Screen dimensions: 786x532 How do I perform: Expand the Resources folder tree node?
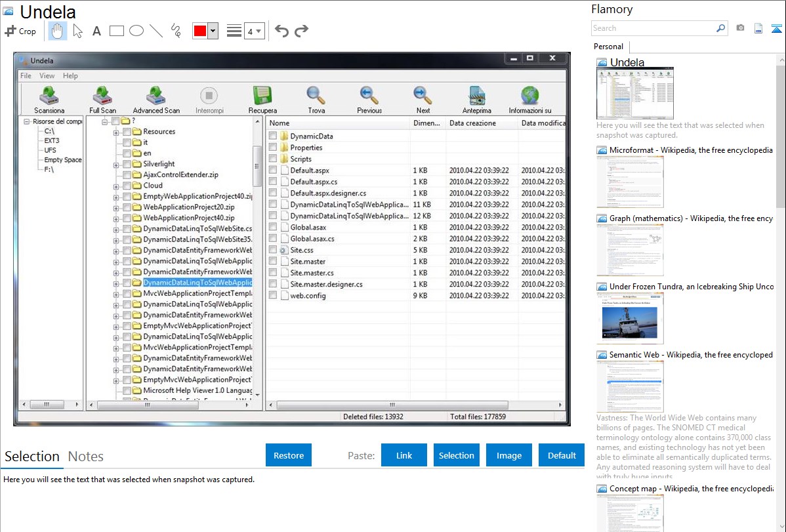pyautogui.click(x=116, y=132)
